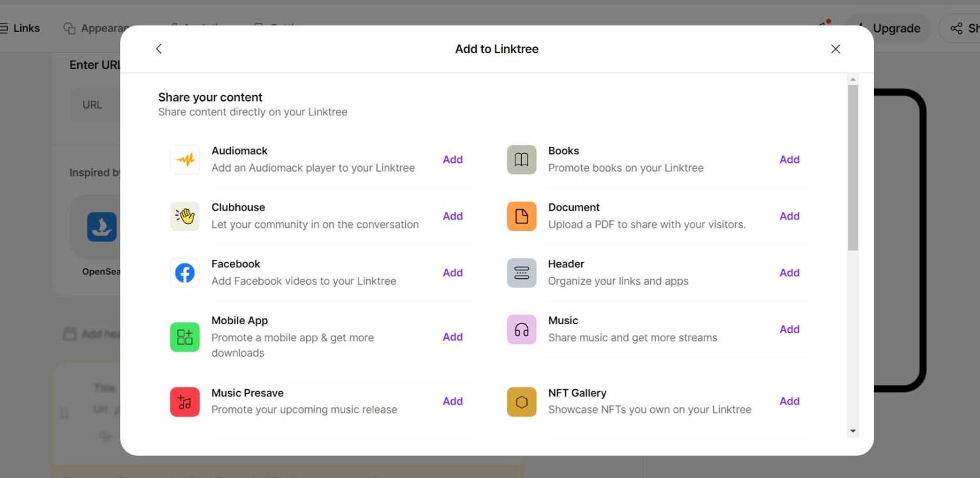
Task: Open the Links tab
Action: point(20,28)
